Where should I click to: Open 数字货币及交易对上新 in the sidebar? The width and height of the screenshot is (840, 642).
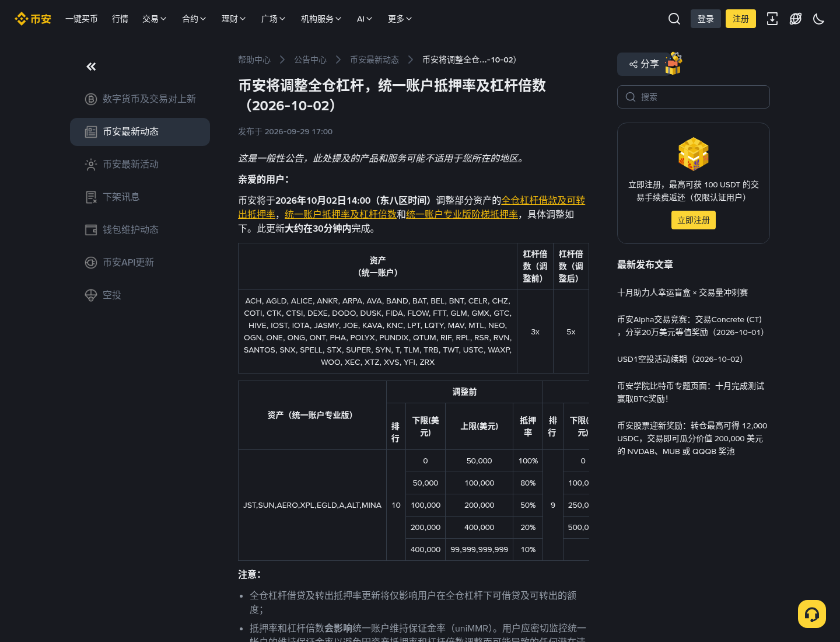click(x=140, y=99)
